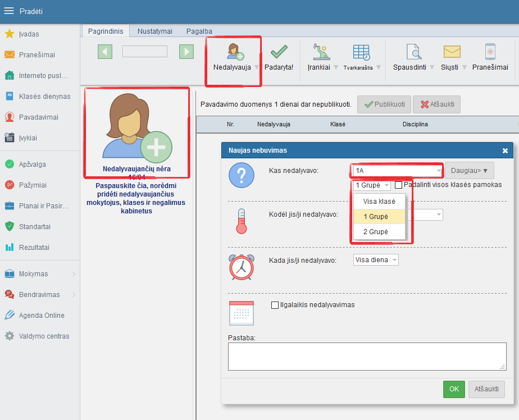This screenshot has width=519, height=420.
Task: Select Visa klasė from the dropdown list
Action: [379, 202]
